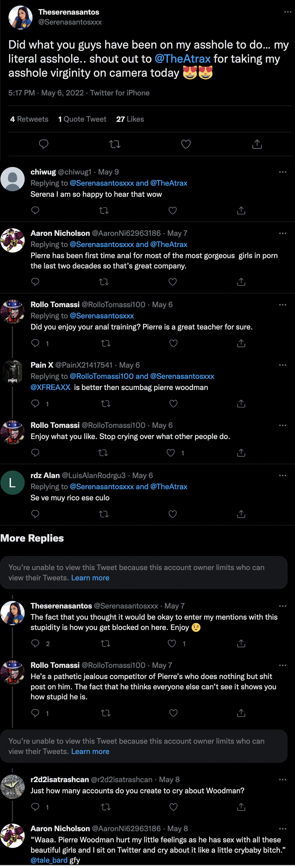This screenshot has height=868, width=295.
Task: Share the main tweet via share icon
Action: pos(257,144)
